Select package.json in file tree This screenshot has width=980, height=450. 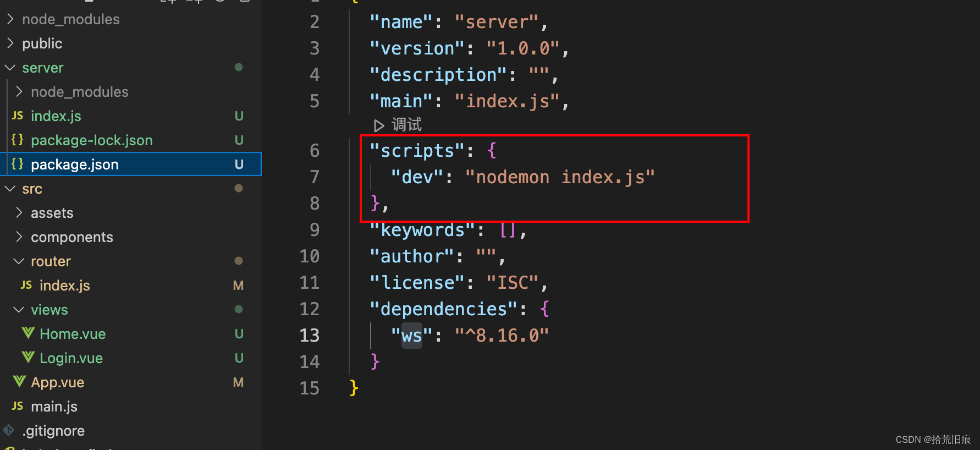click(x=131, y=164)
